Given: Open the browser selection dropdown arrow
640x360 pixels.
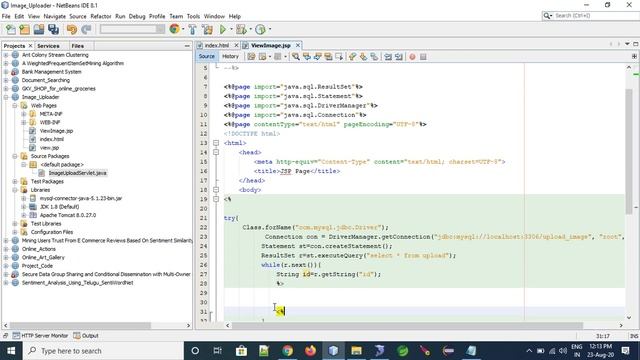Looking at the screenshot, I should 183,29.
